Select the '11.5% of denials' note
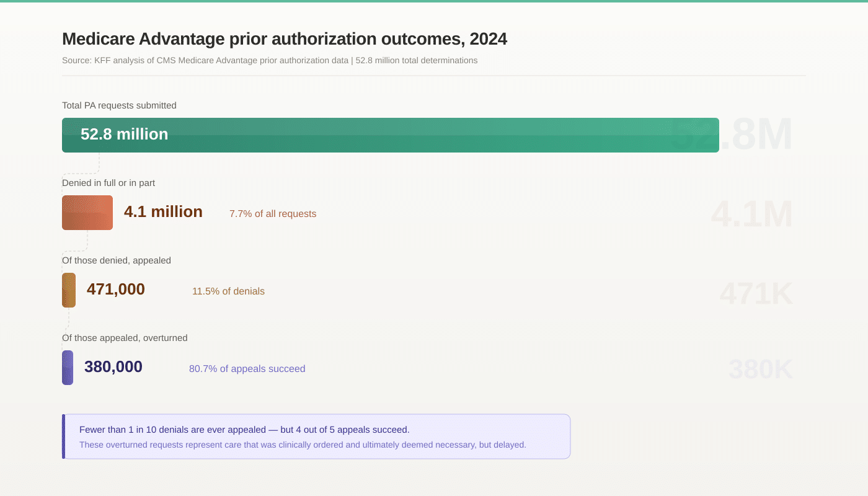The height and width of the screenshot is (496, 868). (x=228, y=291)
